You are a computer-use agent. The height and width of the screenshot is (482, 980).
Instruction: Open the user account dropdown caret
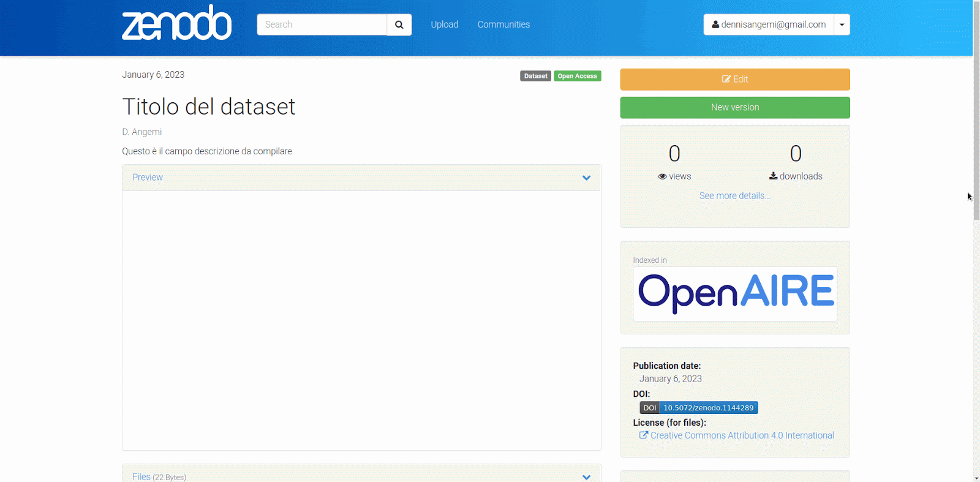(842, 24)
